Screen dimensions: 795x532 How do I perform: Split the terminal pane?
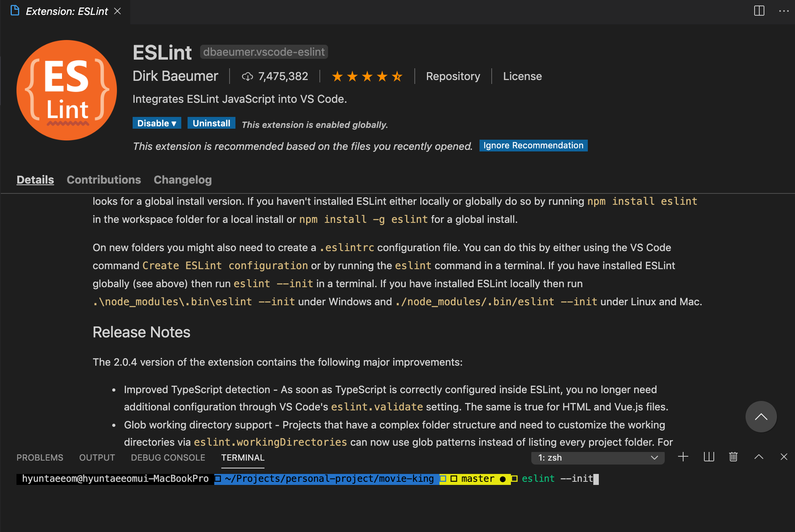pos(709,457)
